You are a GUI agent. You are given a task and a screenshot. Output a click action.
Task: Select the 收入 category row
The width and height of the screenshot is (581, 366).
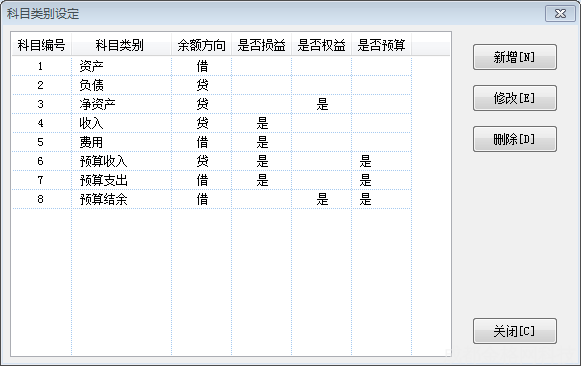(212, 123)
